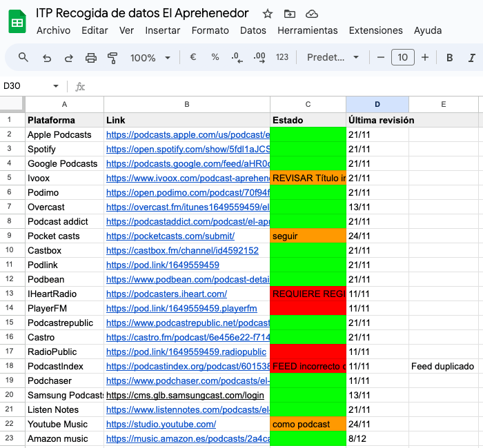Expand the name box dropdown arrow
The image size is (483, 448).
coord(56,86)
